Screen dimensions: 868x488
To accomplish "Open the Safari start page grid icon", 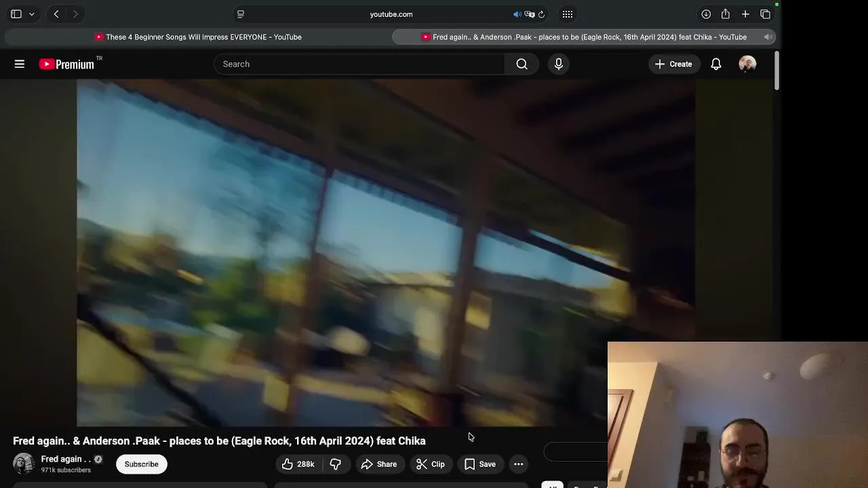I will [x=568, y=14].
